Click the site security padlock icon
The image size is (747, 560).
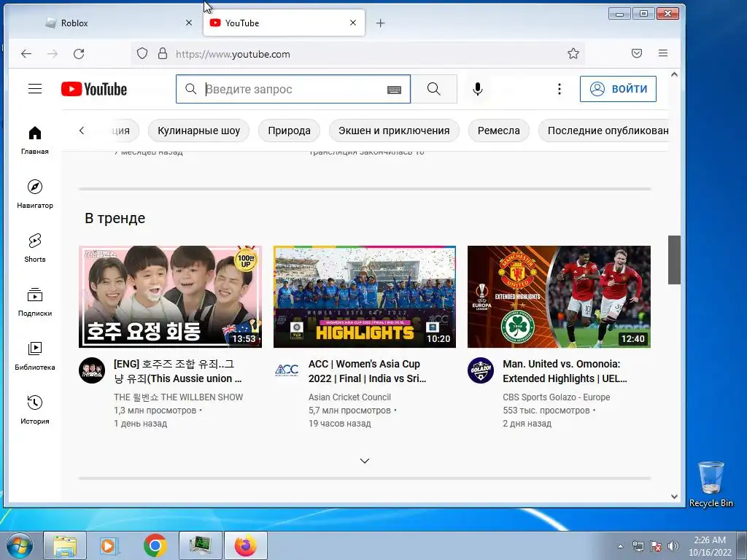click(163, 53)
